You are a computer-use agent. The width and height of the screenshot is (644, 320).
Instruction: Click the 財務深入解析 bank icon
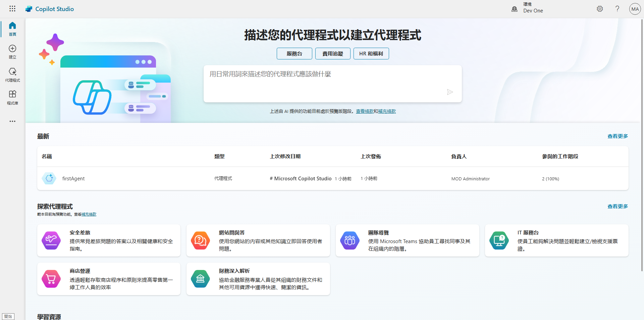pos(200,279)
